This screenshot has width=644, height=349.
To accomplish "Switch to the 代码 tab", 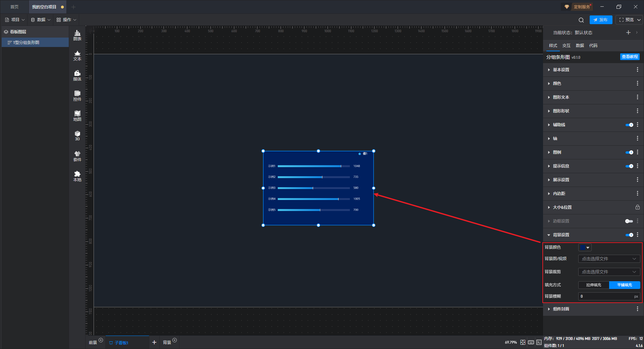I will [593, 46].
